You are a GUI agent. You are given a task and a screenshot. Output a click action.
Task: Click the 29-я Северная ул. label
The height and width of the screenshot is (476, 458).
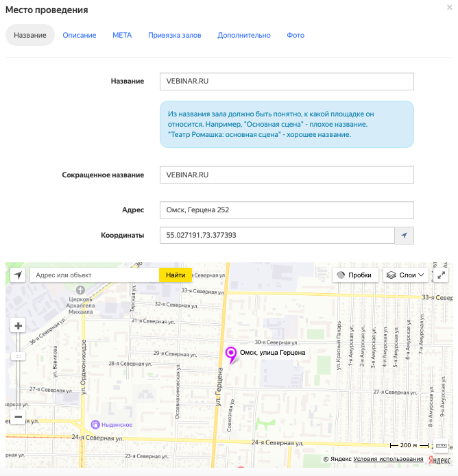[175, 354]
